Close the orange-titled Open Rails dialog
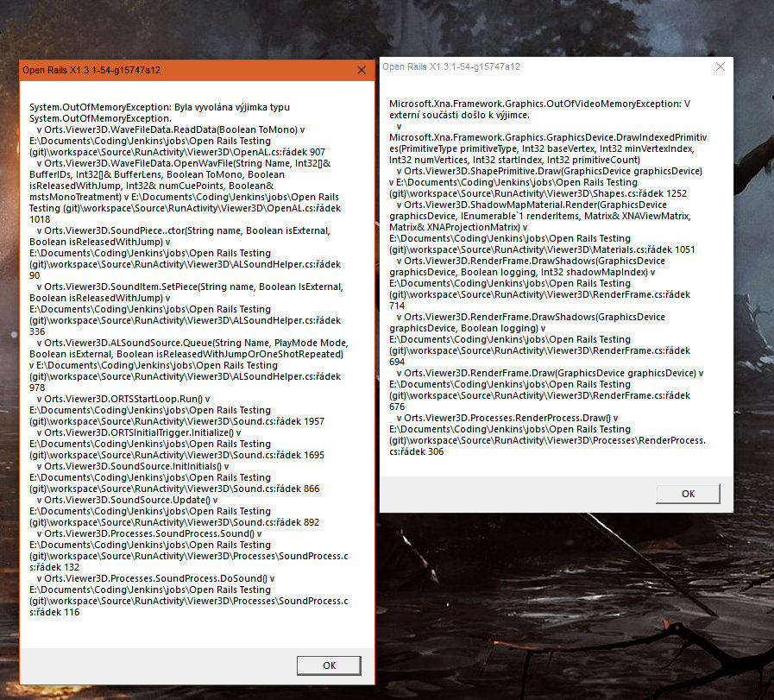774x700 pixels. (x=362, y=70)
